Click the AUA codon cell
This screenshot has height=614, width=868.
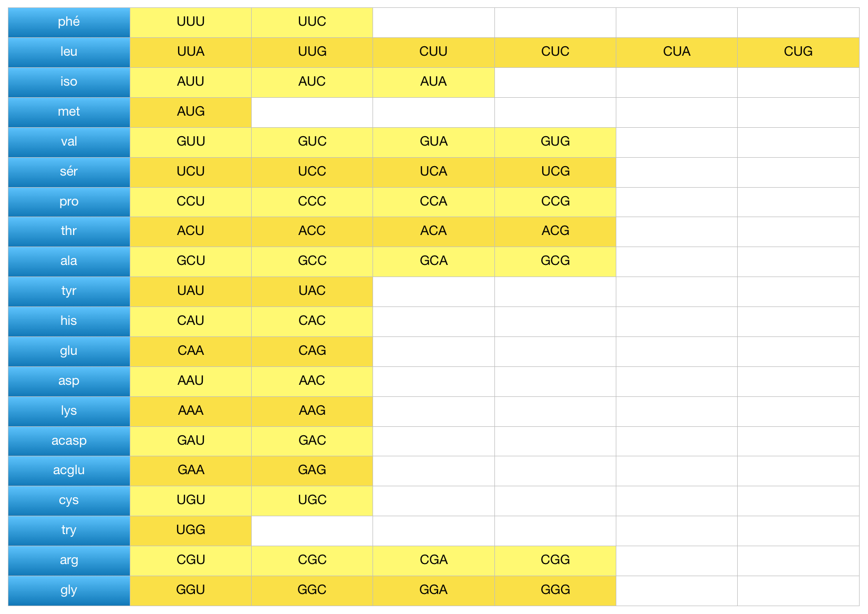pos(433,82)
